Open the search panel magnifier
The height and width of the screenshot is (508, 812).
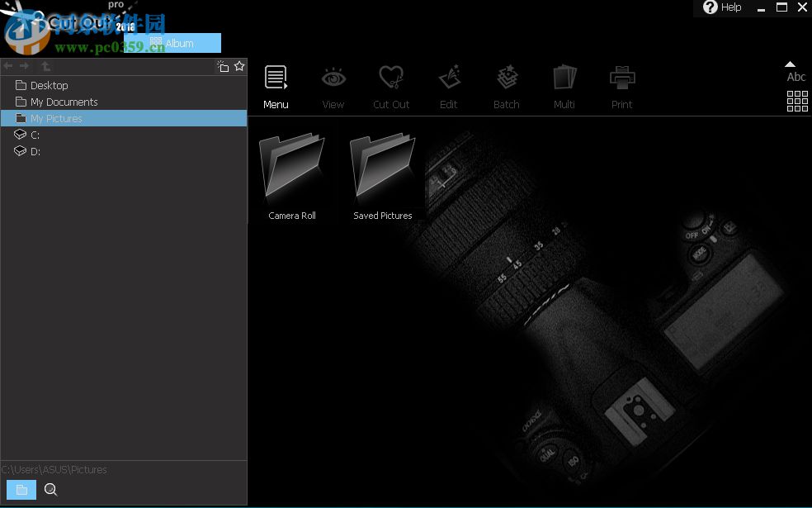[51, 489]
